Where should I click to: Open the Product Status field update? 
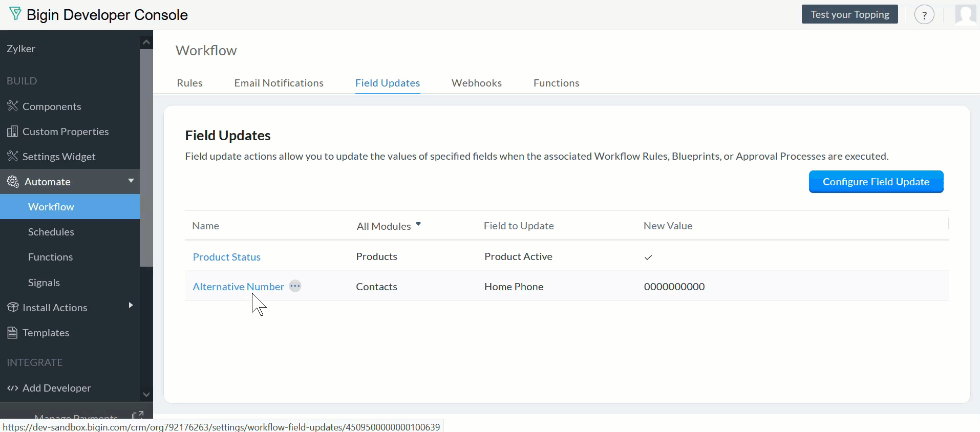tap(227, 257)
